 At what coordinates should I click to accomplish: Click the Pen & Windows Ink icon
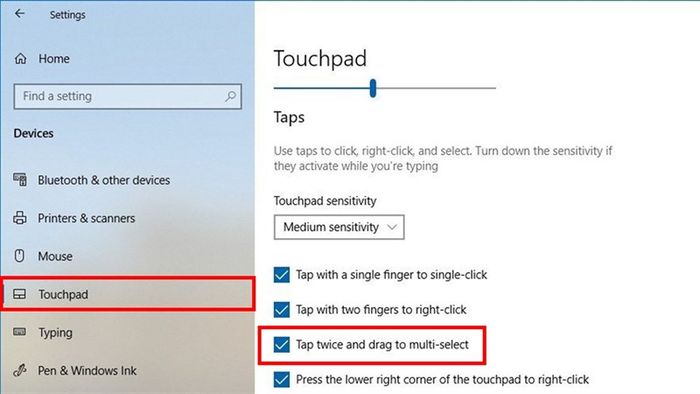click(20, 370)
